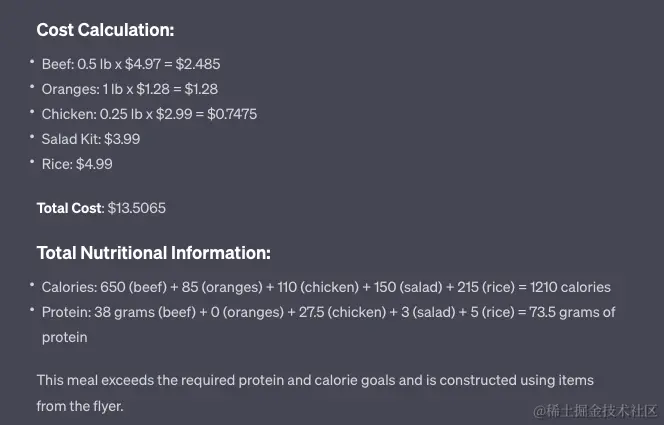Viewport: 664px width, 425px height.
Task: Click the closing sentence about the flyer
Action: click(x=315, y=393)
